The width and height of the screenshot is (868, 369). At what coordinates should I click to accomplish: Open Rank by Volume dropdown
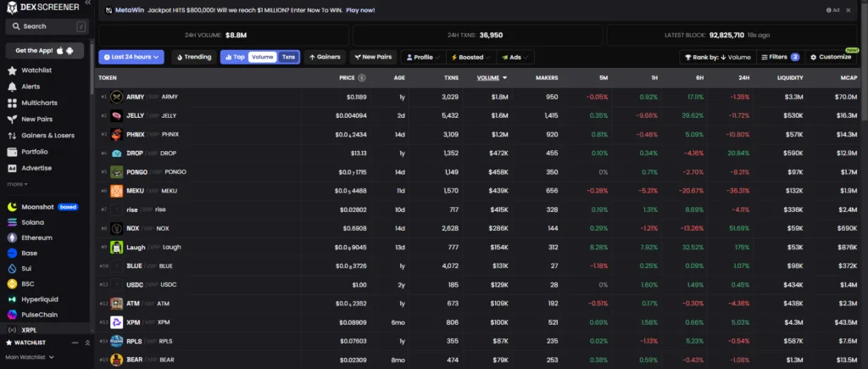[717, 57]
